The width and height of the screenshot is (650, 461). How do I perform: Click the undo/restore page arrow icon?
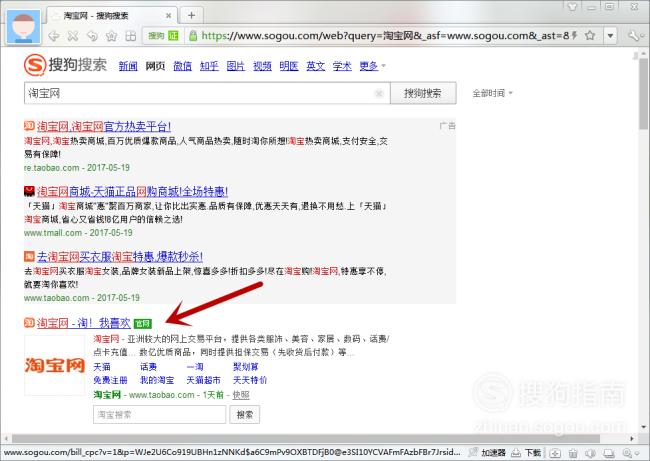(x=92, y=36)
